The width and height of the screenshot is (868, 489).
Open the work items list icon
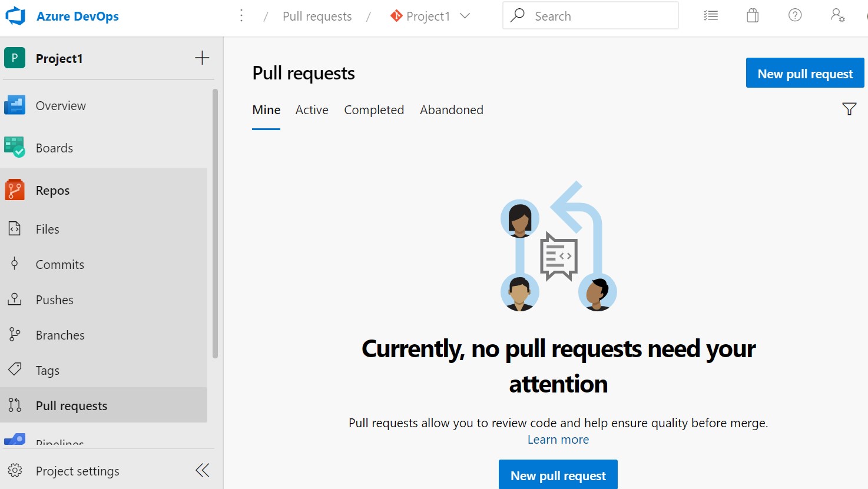point(710,15)
